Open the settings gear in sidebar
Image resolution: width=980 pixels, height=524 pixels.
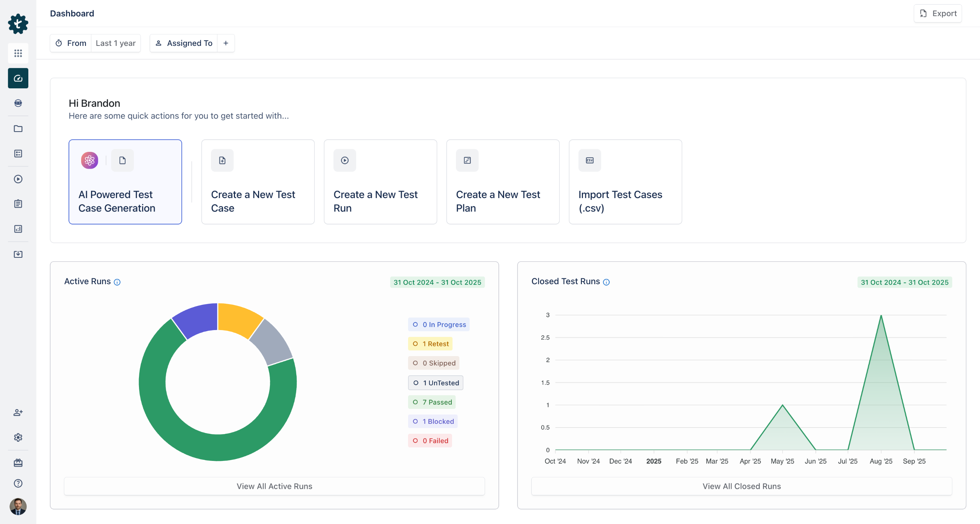click(18, 437)
